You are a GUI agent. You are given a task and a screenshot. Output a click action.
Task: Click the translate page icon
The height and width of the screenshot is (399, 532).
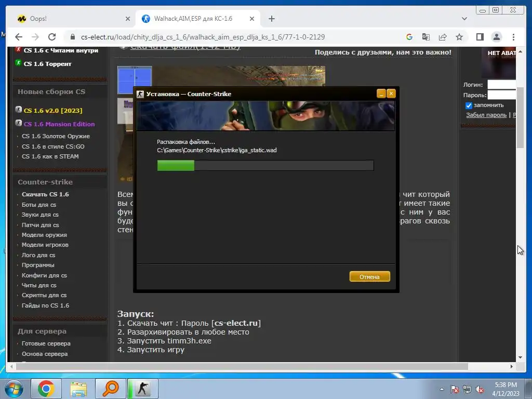426,37
